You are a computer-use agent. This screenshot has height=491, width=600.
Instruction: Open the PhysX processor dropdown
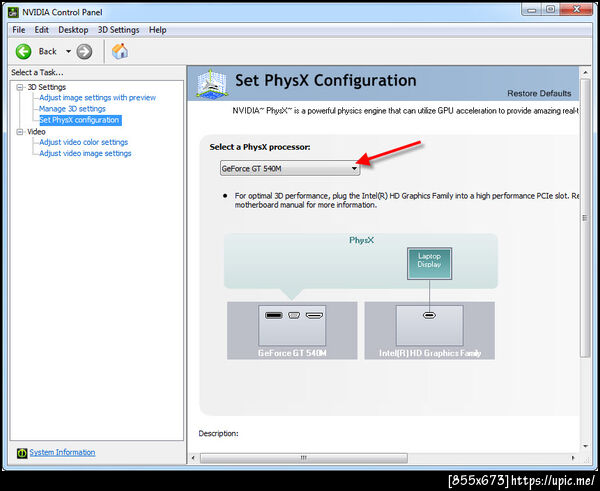click(290, 168)
